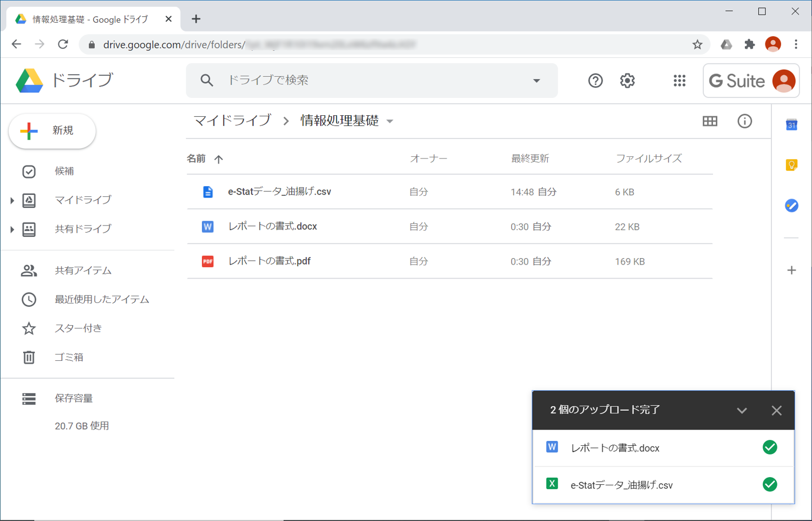The image size is (812, 521).
Task: Close the 情報処理基礎 browser tab
Action: 168,19
